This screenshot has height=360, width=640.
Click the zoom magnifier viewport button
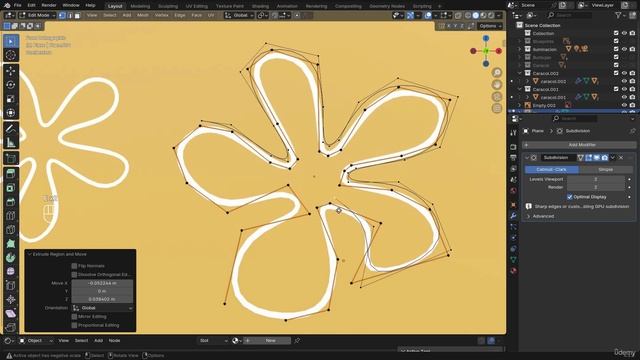click(x=497, y=73)
